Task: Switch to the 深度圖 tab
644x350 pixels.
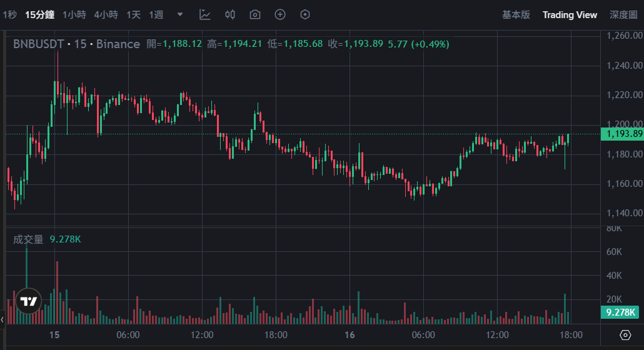Action: point(623,14)
